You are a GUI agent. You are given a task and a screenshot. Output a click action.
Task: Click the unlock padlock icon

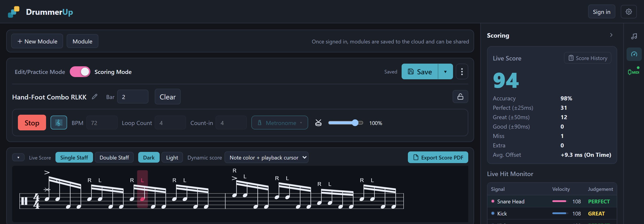[x=460, y=97]
